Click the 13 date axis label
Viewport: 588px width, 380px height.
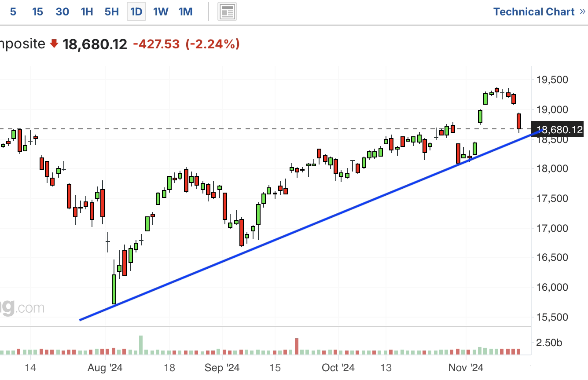[x=386, y=368]
